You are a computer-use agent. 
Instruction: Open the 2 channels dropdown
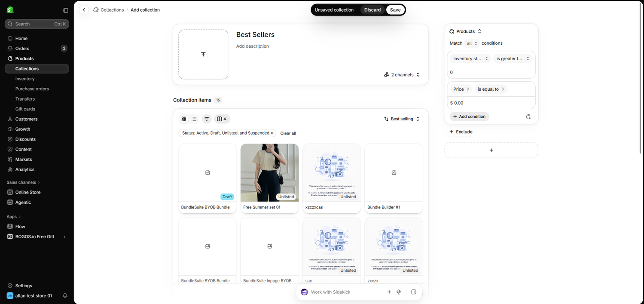(x=402, y=75)
